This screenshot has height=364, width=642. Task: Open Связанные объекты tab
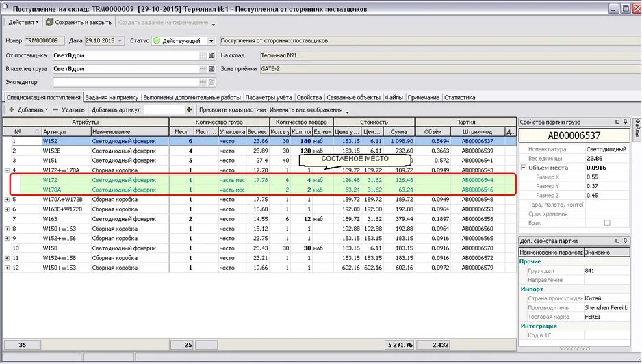pyautogui.click(x=353, y=97)
